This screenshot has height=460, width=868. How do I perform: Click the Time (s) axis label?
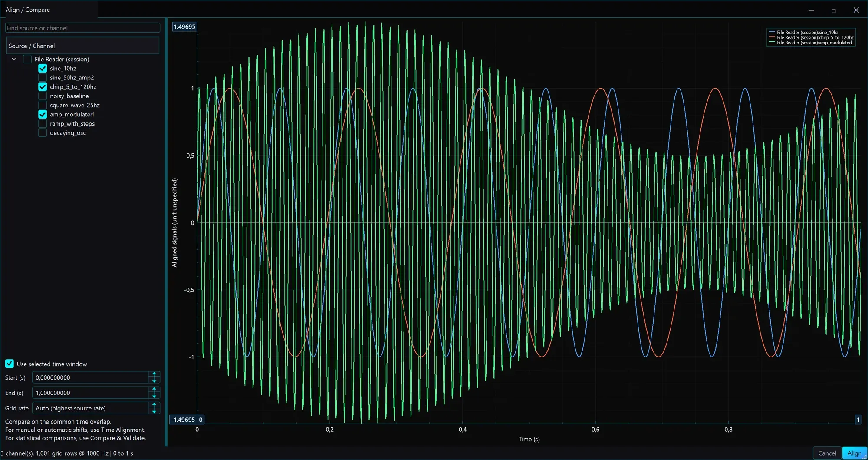point(529,439)
